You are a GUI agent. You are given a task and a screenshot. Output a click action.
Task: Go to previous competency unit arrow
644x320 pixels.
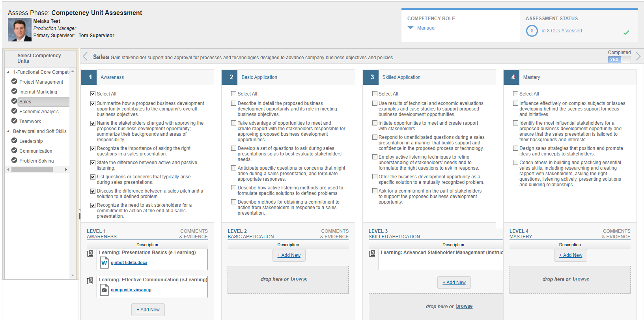click(85, 56)
